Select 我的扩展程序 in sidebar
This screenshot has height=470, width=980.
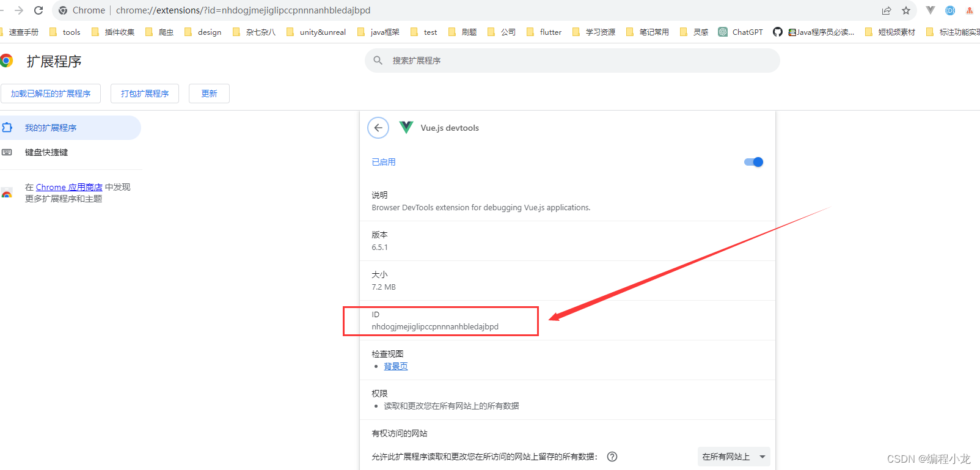pos(70,128)
